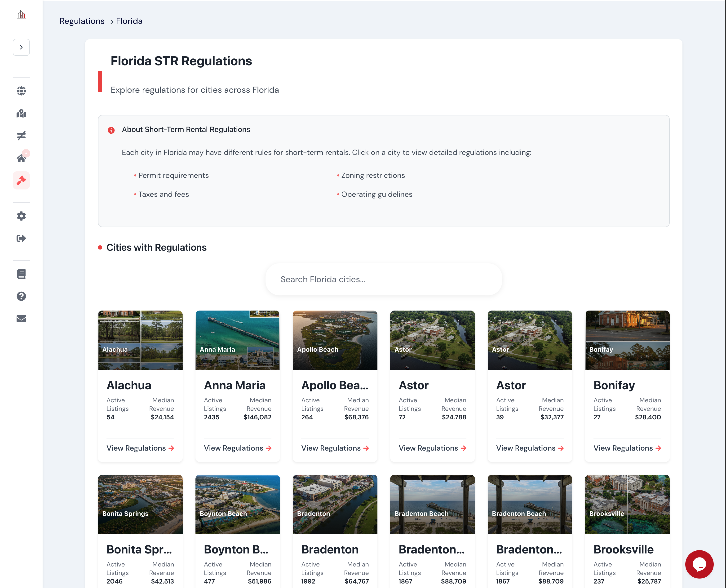This screenshot has width=726, height=588.
Task: Open the map marker icon in sidebar
Action: (x=21, y=114)
